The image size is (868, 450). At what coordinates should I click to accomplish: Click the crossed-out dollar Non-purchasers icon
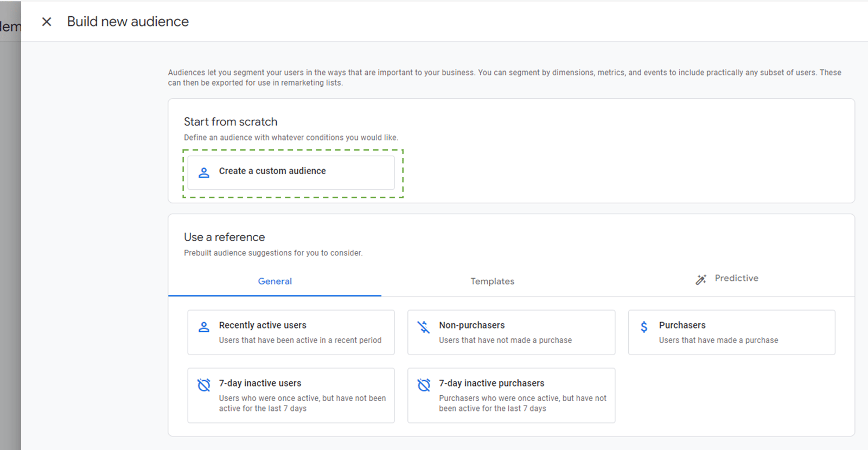coord(424,327)
